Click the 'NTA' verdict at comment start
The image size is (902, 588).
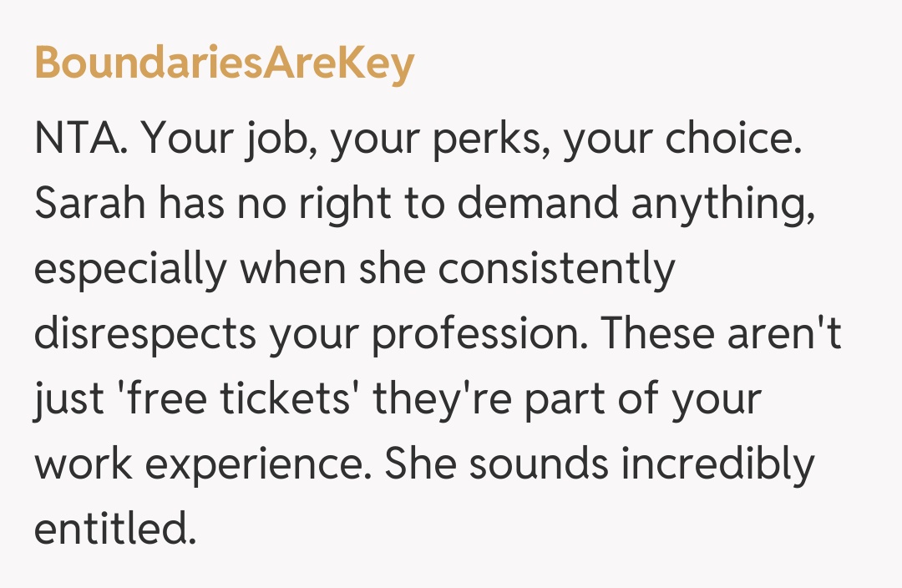pyautogui.click(x=79, y=140)
